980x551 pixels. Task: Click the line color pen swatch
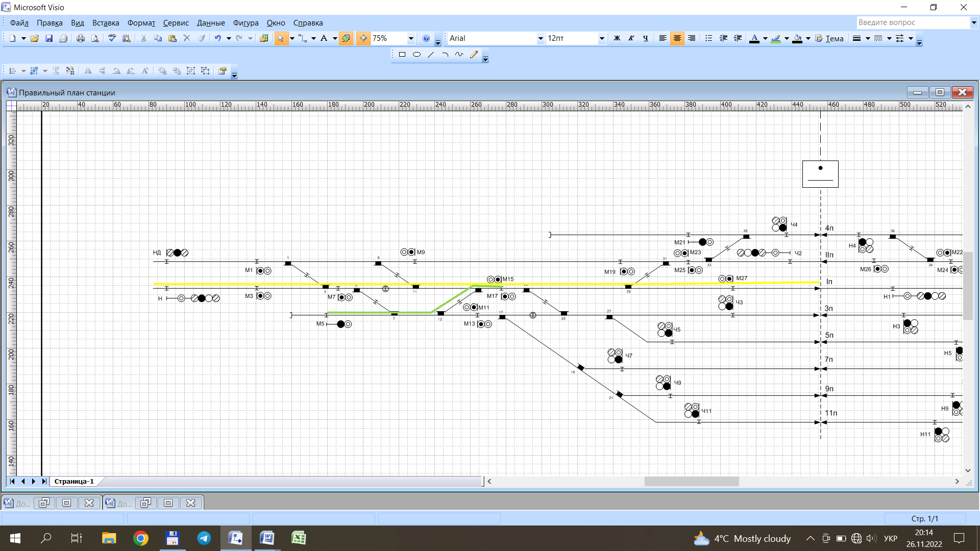[x=776, y=38]
